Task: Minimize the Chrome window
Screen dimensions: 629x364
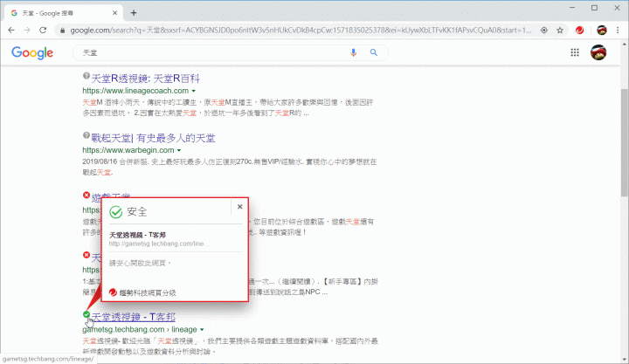Action: (572, 8)
